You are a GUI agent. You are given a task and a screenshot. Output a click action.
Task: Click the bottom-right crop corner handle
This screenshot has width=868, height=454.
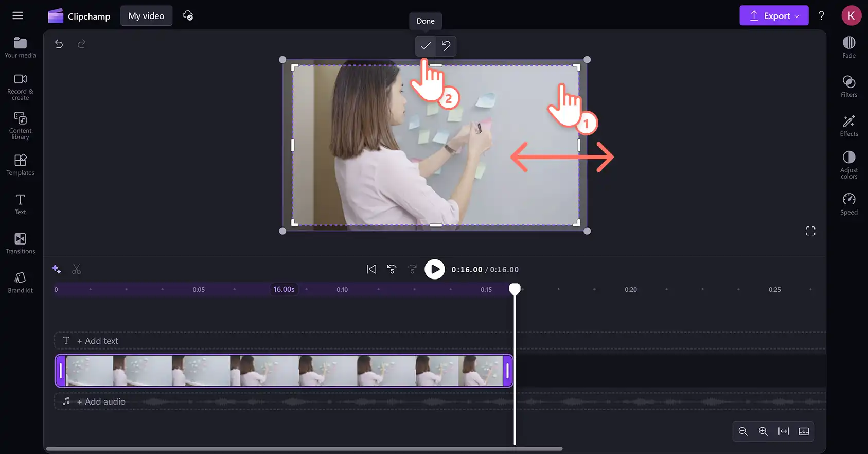(x=577, y=223)
